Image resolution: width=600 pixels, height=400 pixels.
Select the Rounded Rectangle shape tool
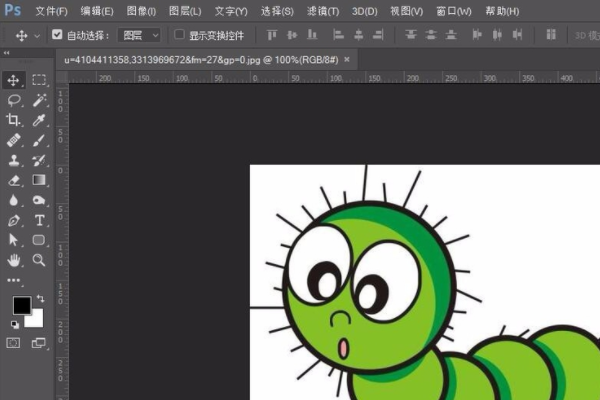pyautogui.click(x=39, y=240)
